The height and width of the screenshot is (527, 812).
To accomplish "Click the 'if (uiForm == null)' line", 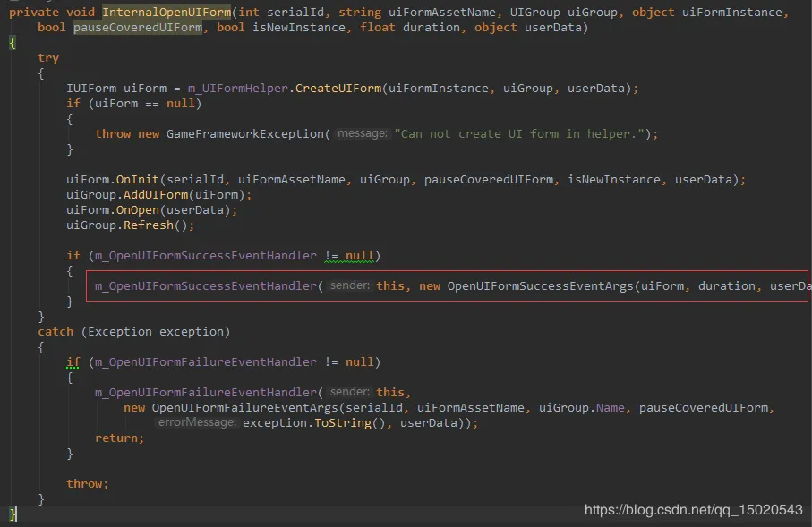I will click(x=133, y=104).
